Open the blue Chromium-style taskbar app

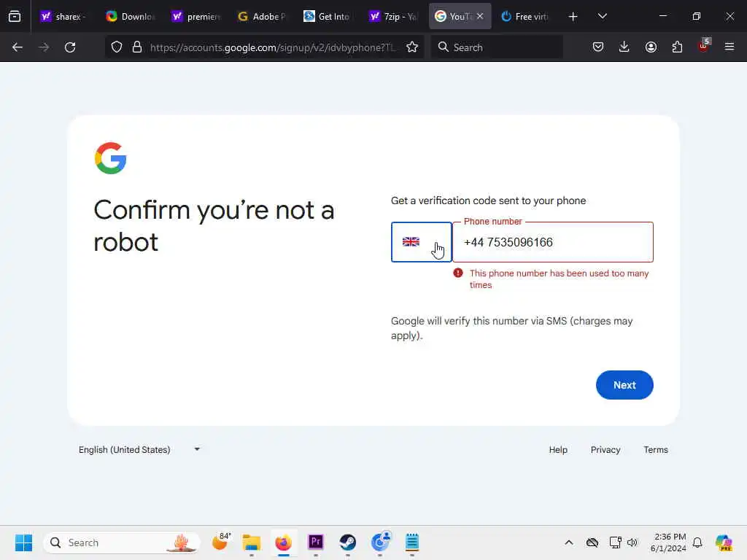pyautogui.click(x=380, y=542)
